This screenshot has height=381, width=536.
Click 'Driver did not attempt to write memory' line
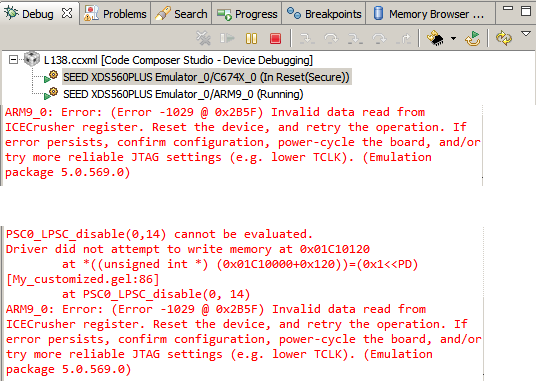188,249
